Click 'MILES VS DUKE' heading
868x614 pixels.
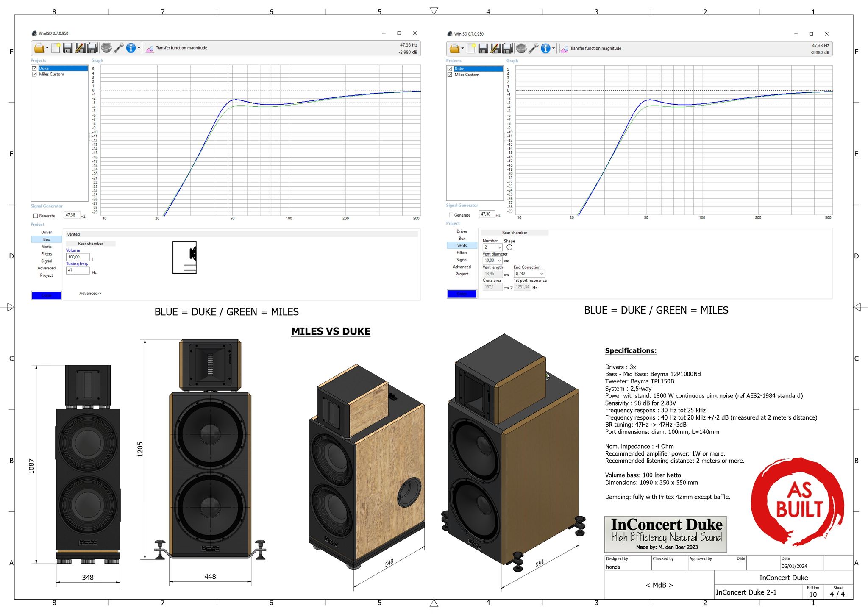(331, 331)
